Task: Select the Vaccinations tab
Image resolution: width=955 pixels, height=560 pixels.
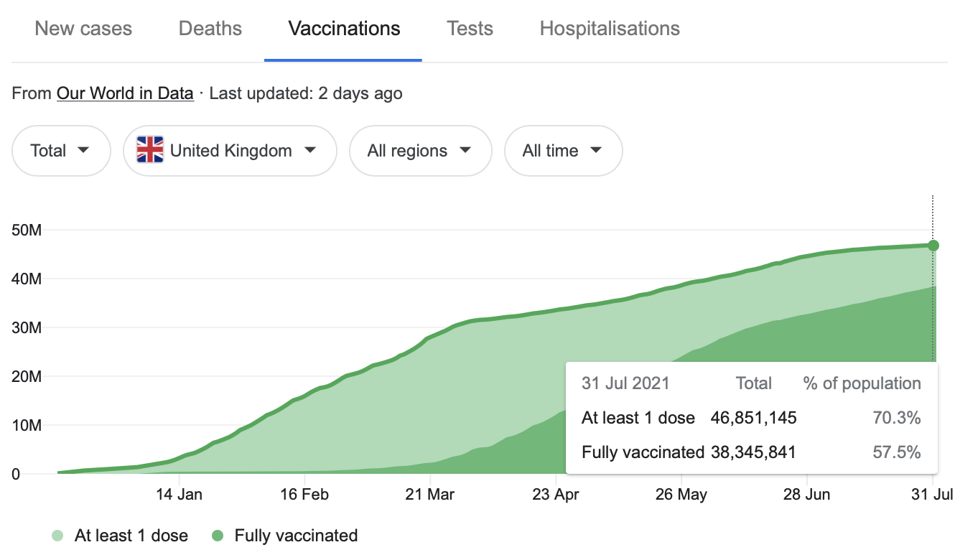Action: [344, 29]
